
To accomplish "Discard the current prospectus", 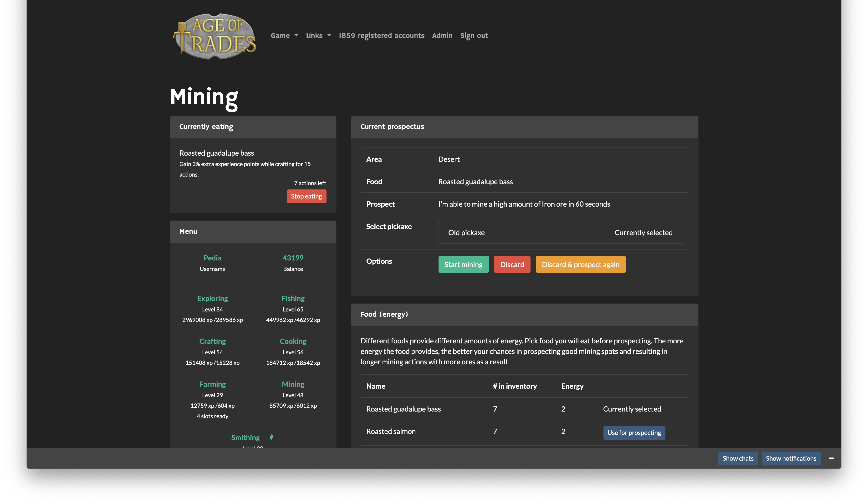I will tap(512, 264).
